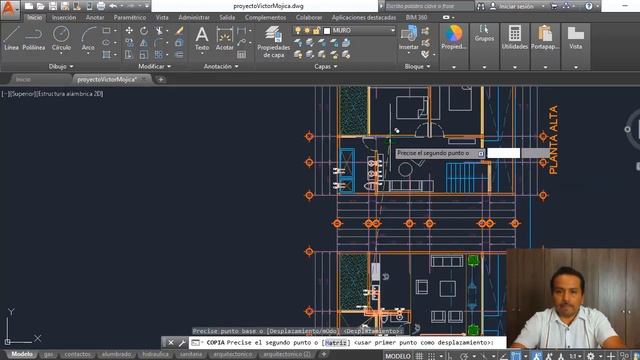The width and height of the screenshot is (640, 360).
Task: Open the Insertar block tool
Action: click(409, 38)
